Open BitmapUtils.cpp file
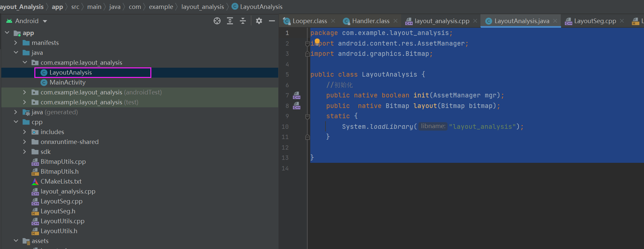644x249 pixels. click(x=63, y=161)
